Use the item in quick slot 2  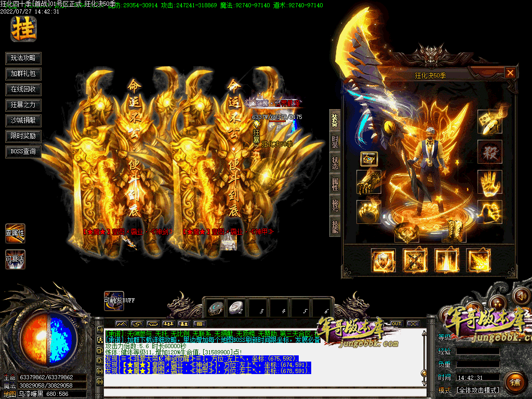236,309
